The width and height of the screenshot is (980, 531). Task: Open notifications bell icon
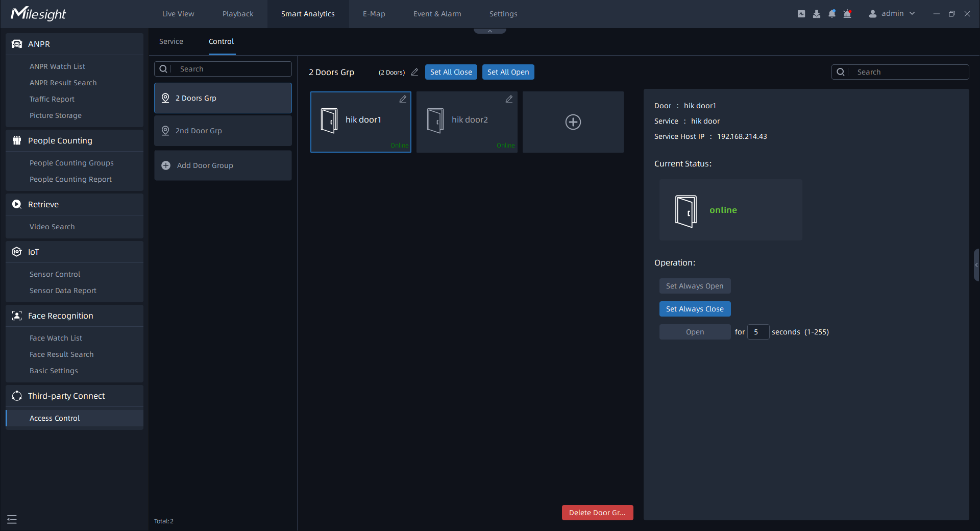(832, 14)
